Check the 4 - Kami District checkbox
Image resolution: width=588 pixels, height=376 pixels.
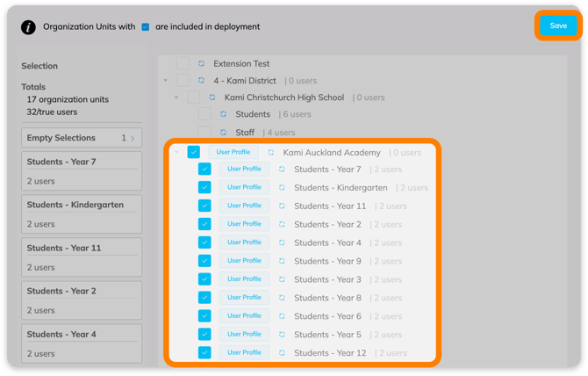pos(183,80)
